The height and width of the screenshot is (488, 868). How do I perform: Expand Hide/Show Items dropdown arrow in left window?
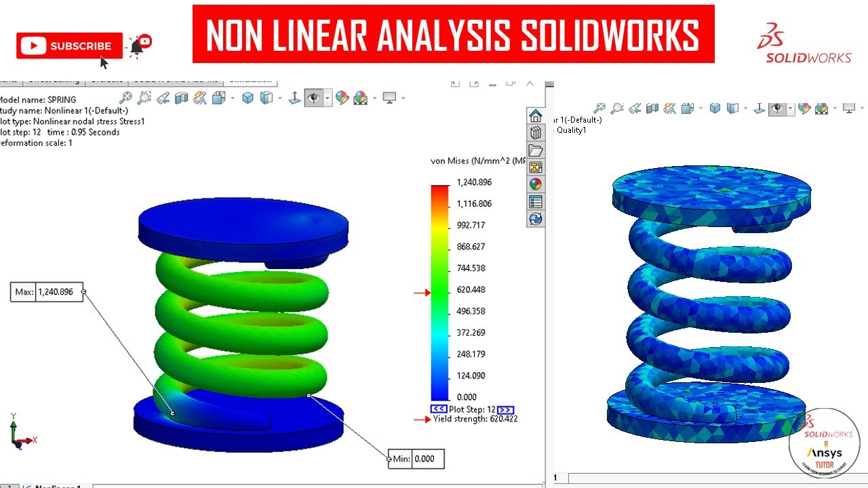(328, 99)
